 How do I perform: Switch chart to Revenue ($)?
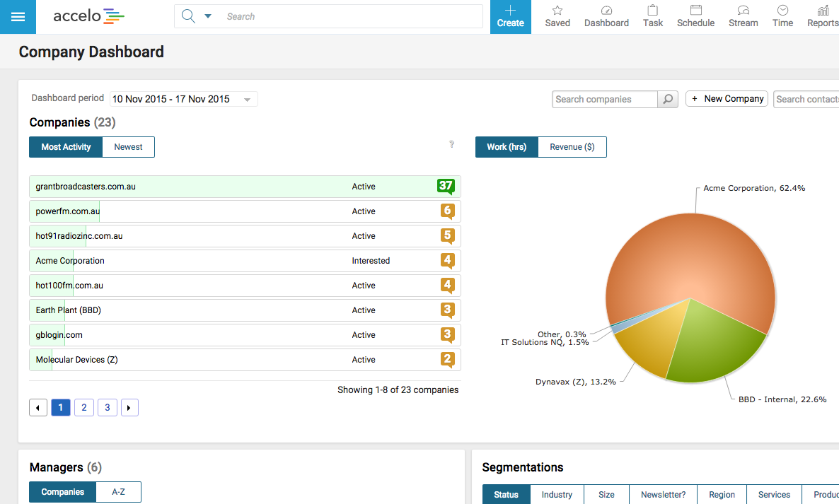tap(572, 147)
